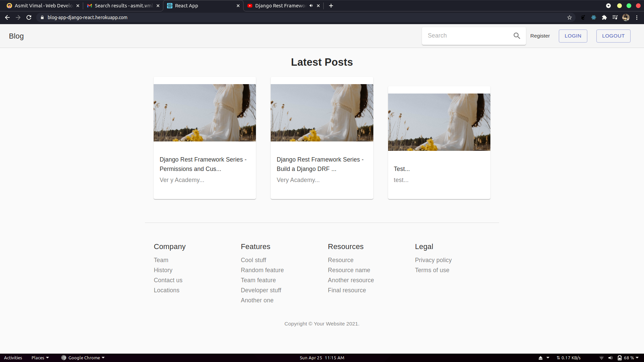The width and height of the screenshot is (644, 362).
Task: Open the battery 68 % indicator
Action: pos(626,358)
